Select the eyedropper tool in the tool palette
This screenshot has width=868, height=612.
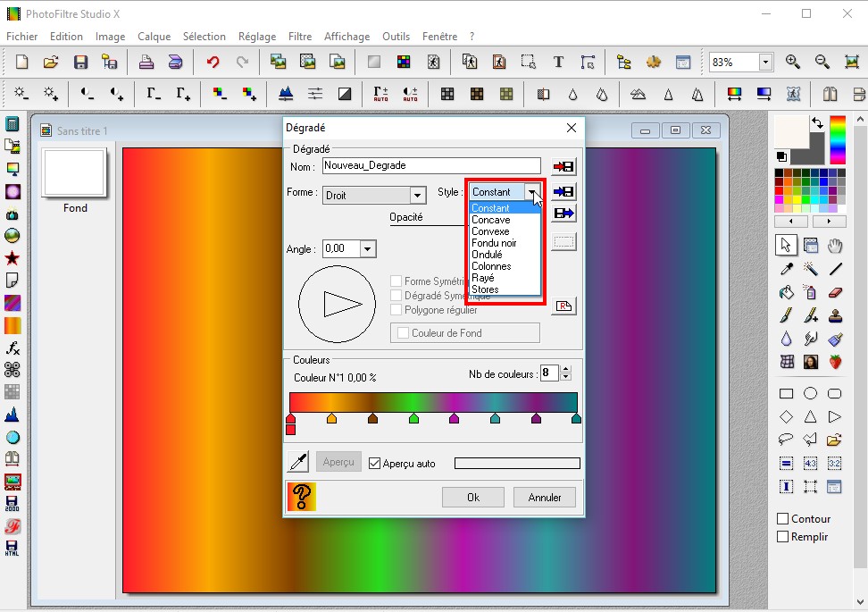(x=786, y=269)
